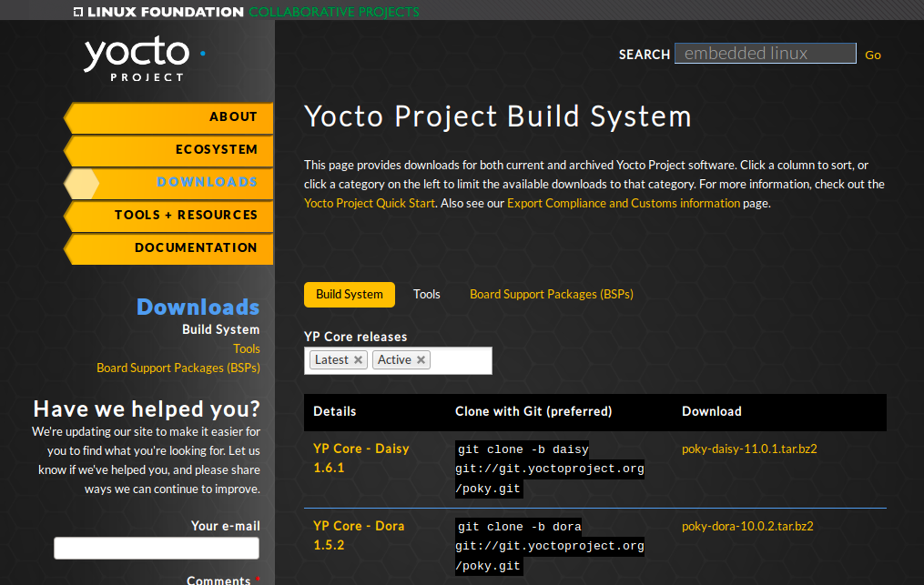Open Board Support Packages (BSPs) tab

click(551, 294)
